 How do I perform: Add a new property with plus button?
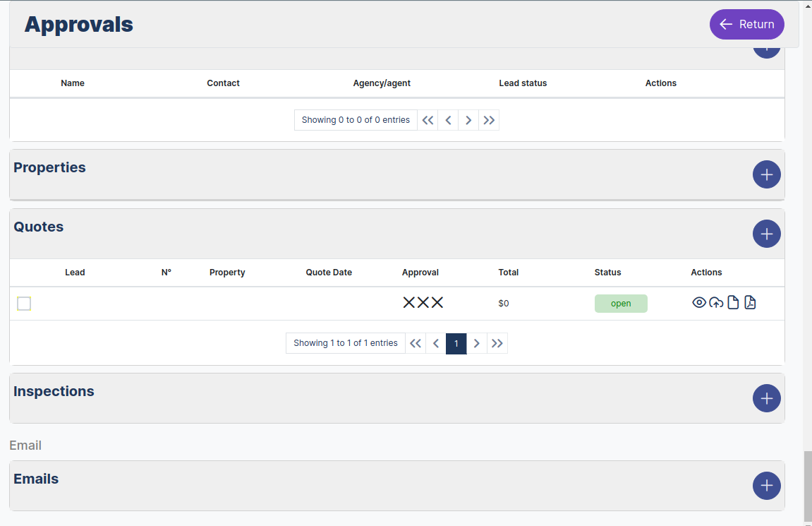[766, 174]
